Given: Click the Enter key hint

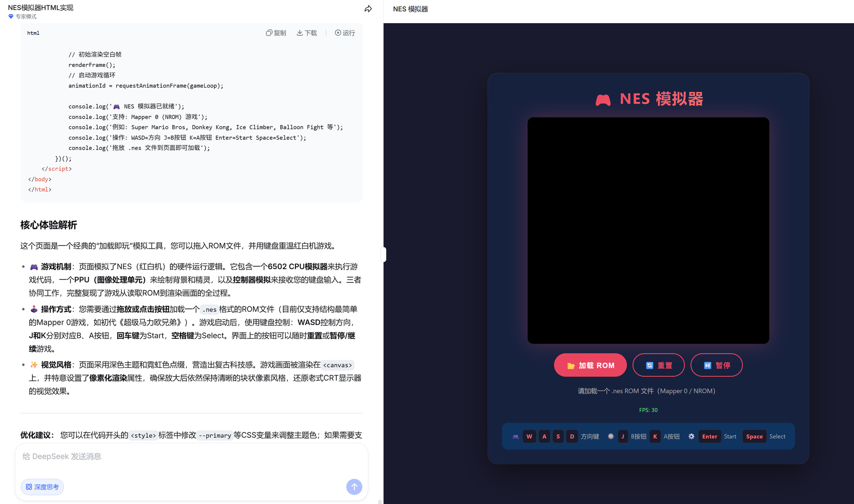Looking at the screenshot, I should 709,436.
